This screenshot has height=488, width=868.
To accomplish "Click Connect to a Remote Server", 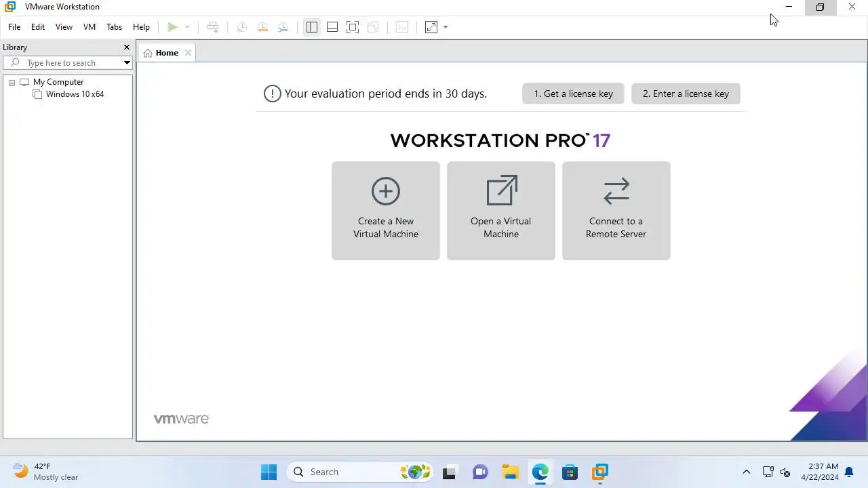I will (616, 210).
